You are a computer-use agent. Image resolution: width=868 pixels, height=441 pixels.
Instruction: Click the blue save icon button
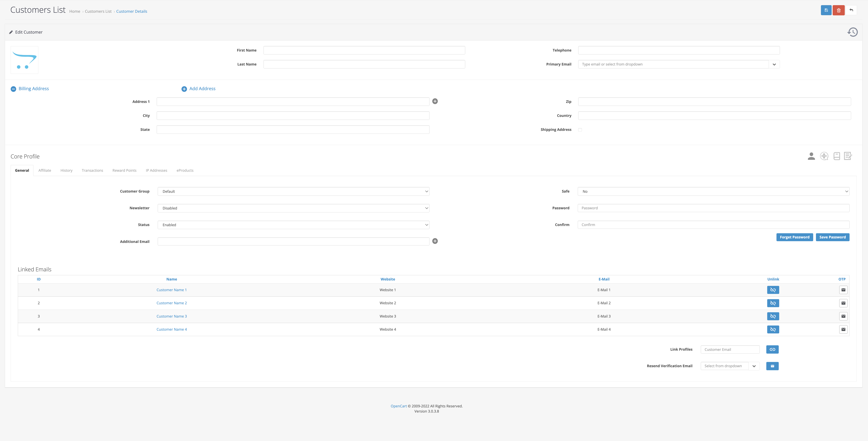pos(826,10)
